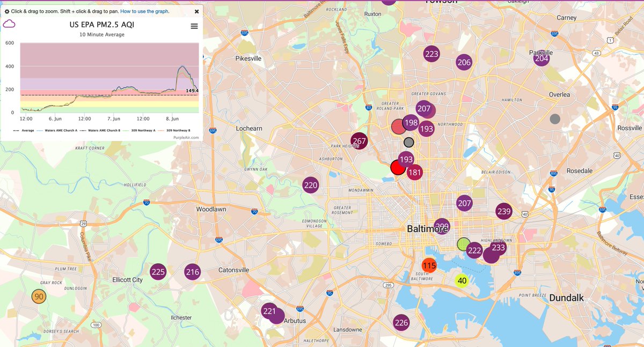The height and width of the screenshot is (347, 644).
Task: Select the gray sensor near Overlea
Action: pyautogui.click(x=555, y=119)
